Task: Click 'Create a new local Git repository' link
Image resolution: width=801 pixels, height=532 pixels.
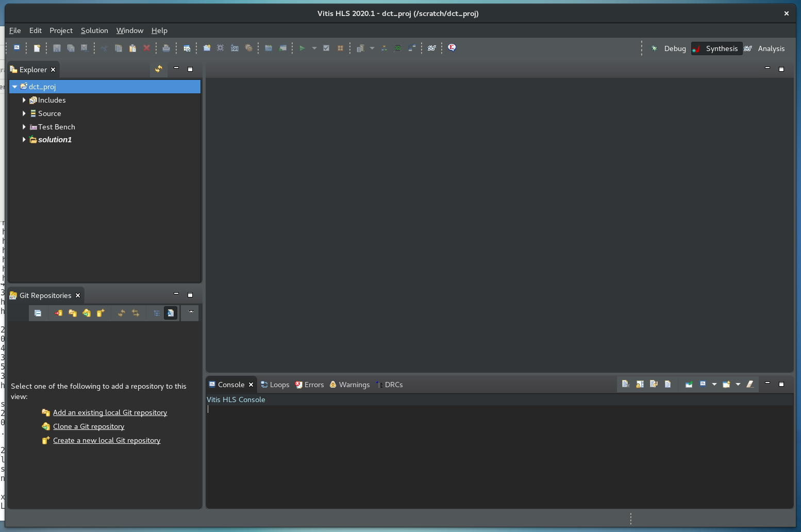Action: click(107, 440)
